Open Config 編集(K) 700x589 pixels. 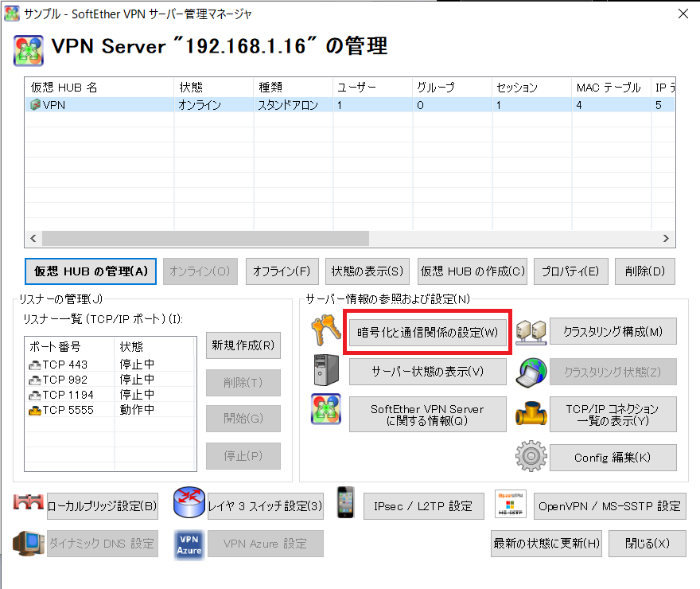613,458
